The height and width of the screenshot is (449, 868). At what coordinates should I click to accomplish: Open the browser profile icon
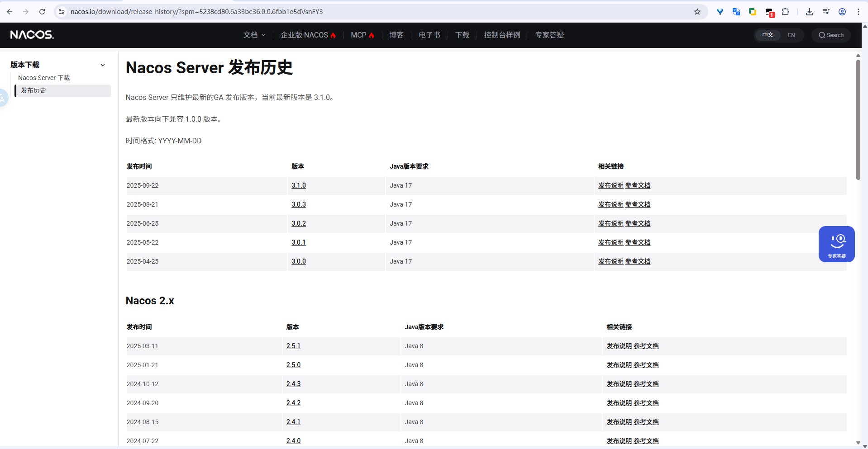(x=842, y=12)
